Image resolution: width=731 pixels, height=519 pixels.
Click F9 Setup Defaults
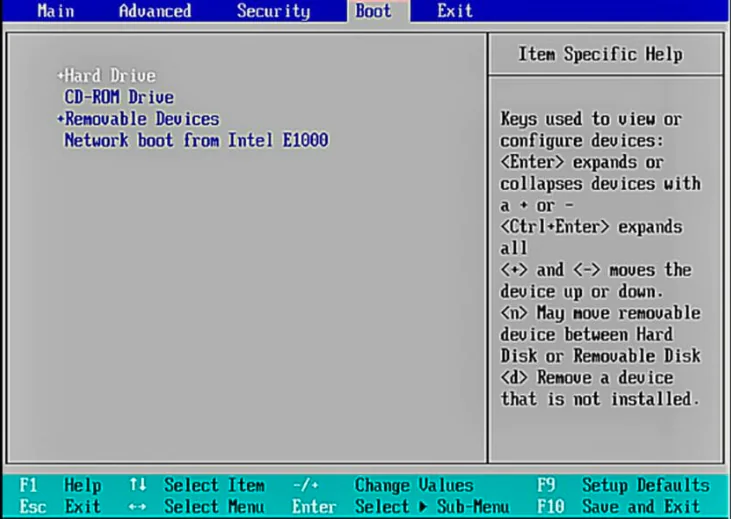click(624, 485)
